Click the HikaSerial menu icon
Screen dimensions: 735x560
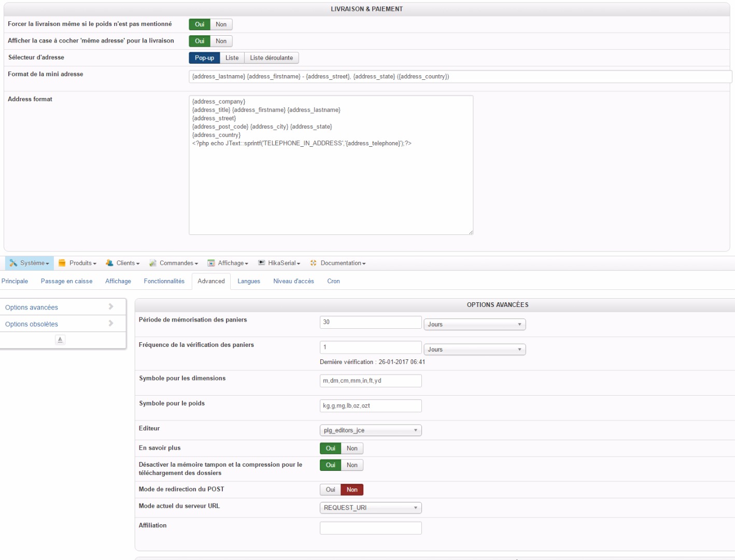(x=262, y=263)
